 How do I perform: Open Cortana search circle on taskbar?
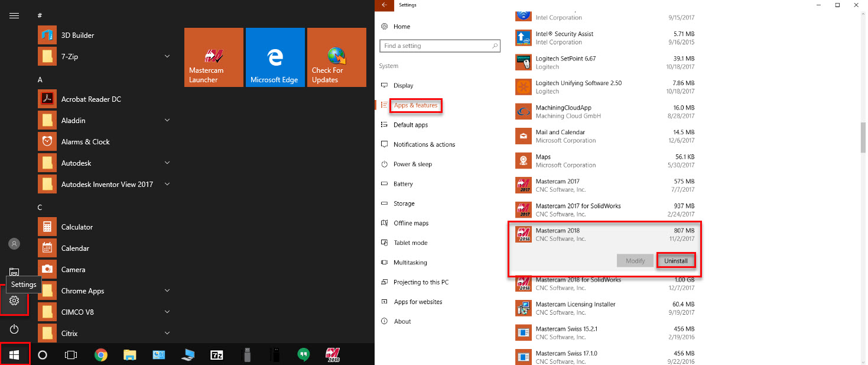tap(43, 355)
